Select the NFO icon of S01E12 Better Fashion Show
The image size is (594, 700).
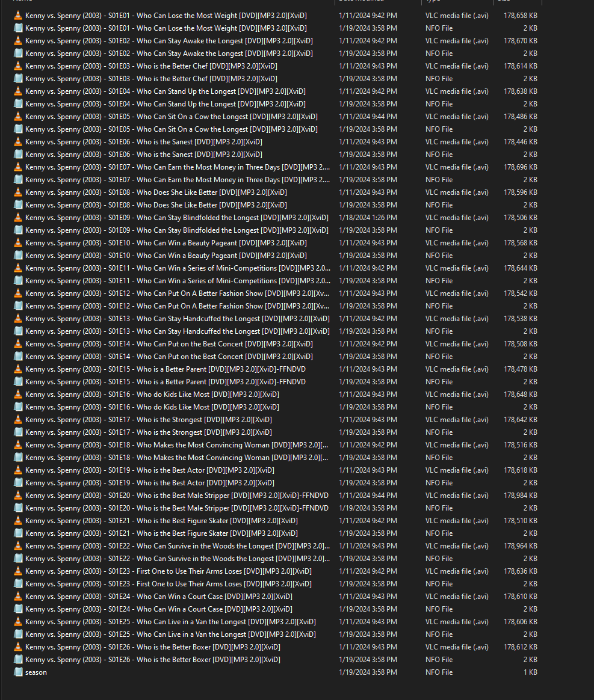18,306
